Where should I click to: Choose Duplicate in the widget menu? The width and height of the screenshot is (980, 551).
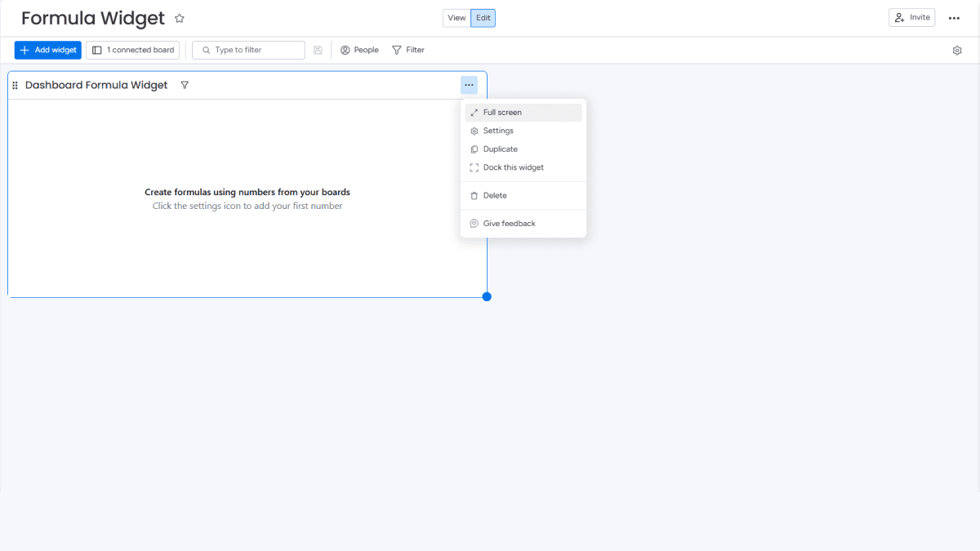[x=501, y=149]
